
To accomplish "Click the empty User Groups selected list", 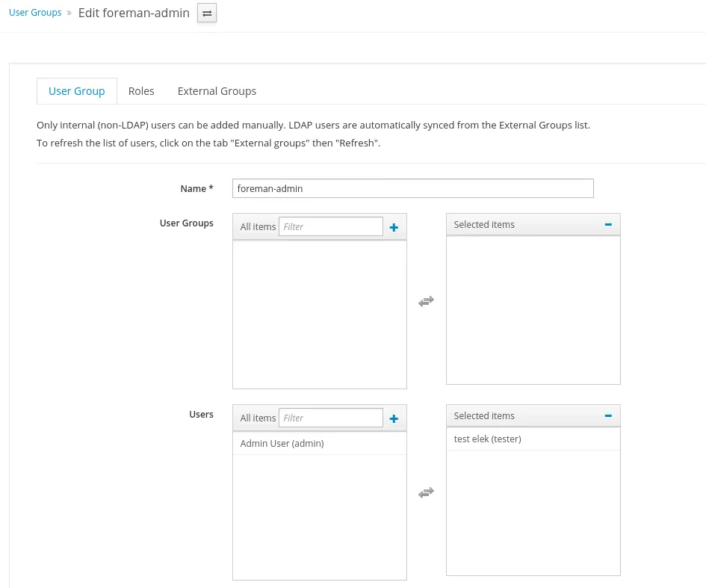I will (x=533, y=309).
